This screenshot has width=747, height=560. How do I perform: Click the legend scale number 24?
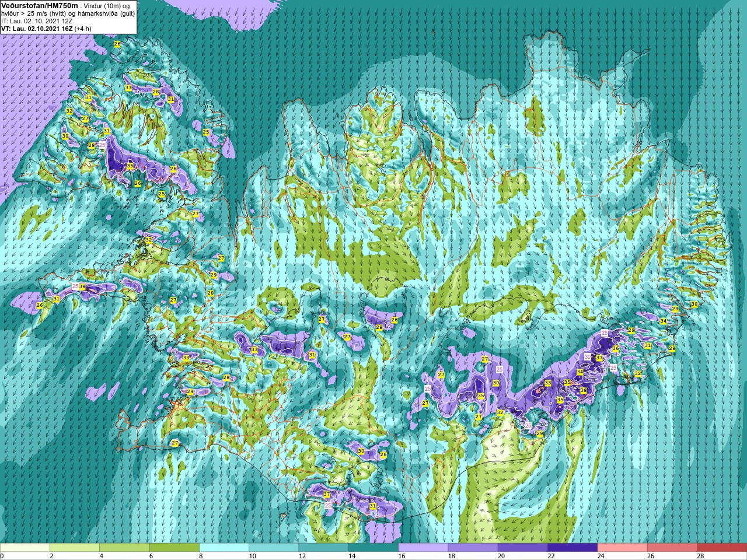coord(601,556)
